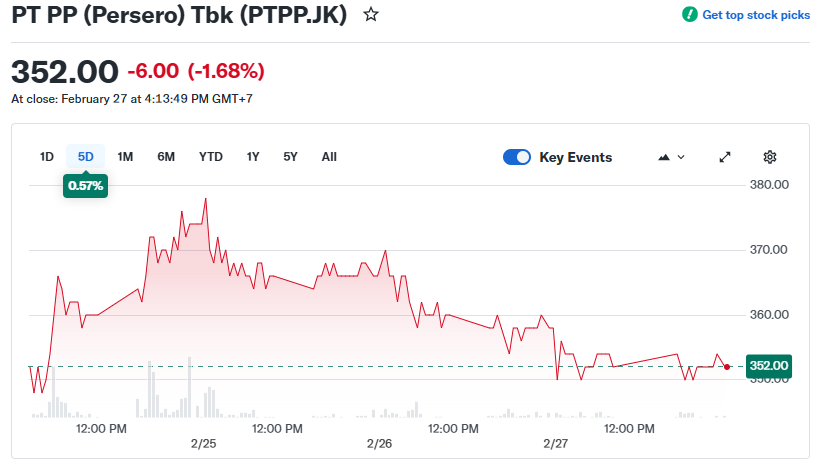Click the mountain chart type icon
Image resolution: width=826 pixels, height=464 pixels.
(x=663, y=157)
